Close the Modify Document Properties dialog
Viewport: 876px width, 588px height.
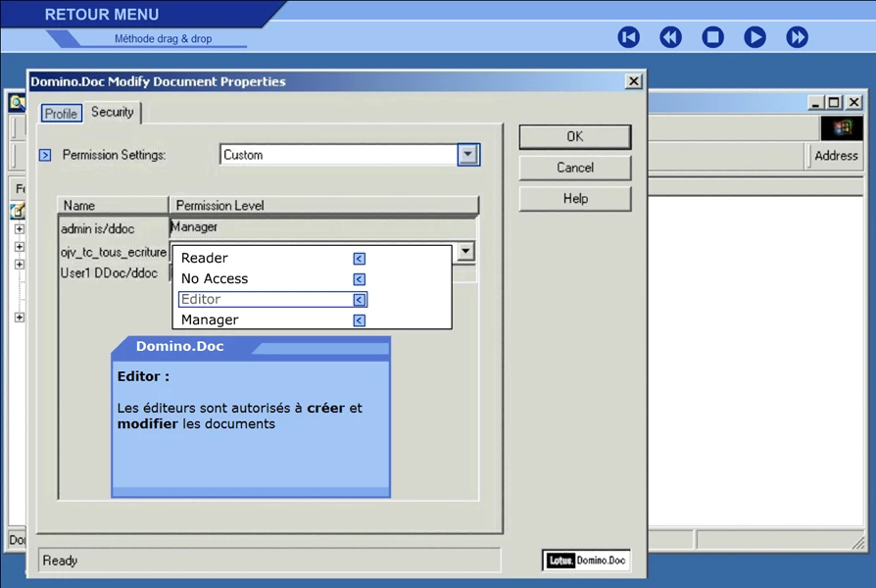coord(634,81)
